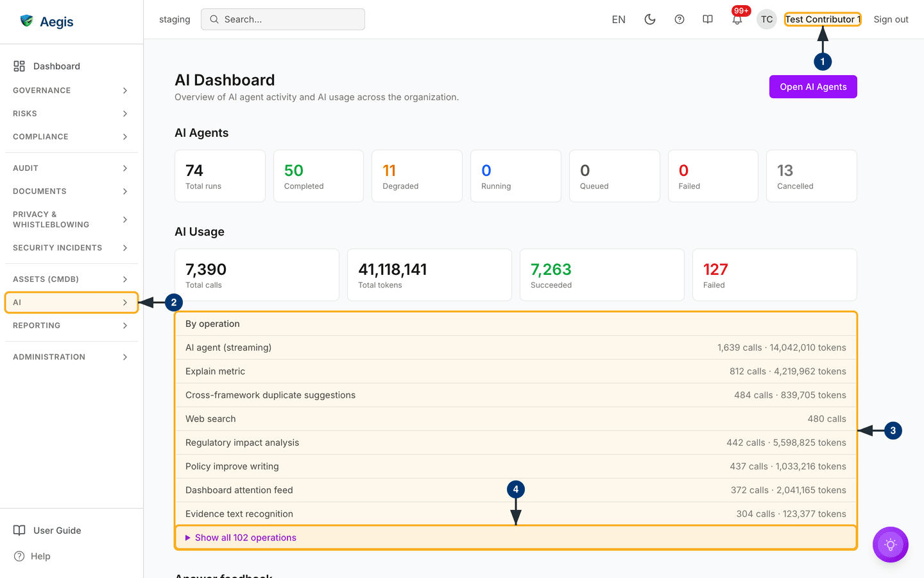Click Cross-framework duplicate suggestions row
Screen dimensions: 924x578
pos(516,395)
